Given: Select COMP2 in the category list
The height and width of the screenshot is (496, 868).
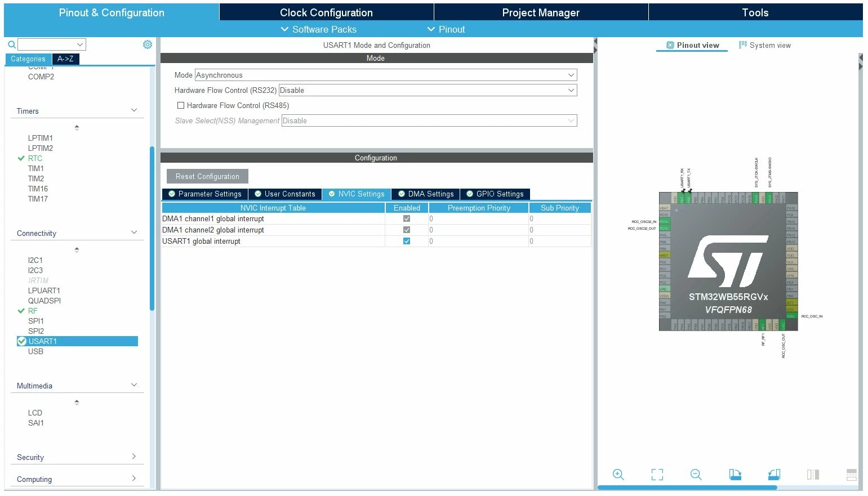Looking at the screenshot, I should 41,77.
